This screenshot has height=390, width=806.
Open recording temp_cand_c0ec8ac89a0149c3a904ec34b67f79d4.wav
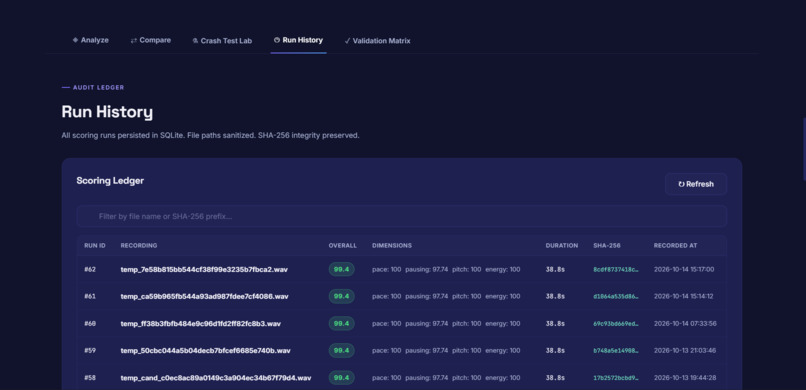(216, 378)
